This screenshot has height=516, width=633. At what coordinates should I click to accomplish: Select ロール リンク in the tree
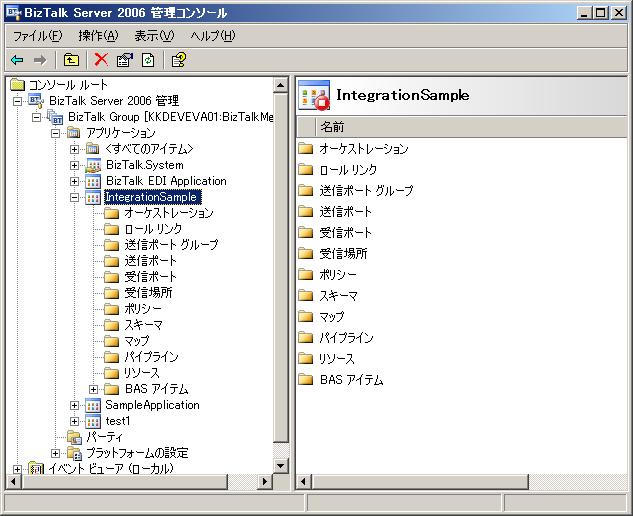click(153, 229)
